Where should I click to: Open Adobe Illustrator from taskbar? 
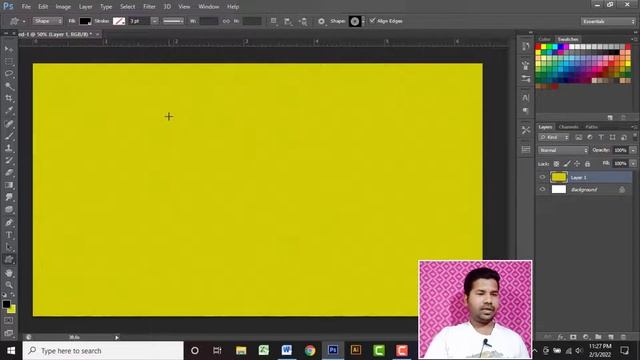[356, 351]
